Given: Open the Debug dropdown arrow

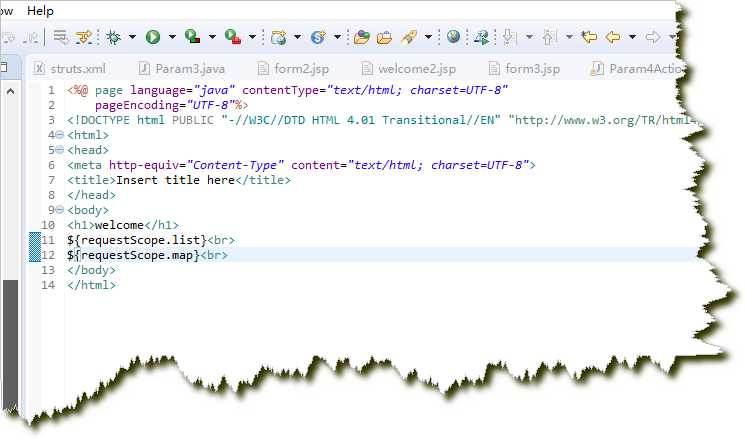Looking at the screenshot, I should click(x=132, y=37).
